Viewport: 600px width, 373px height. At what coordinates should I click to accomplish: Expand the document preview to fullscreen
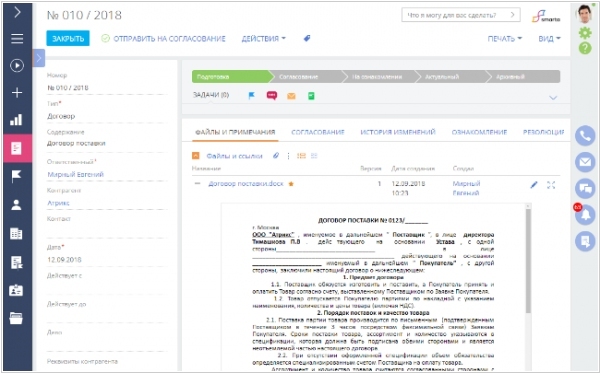point(551,185)
